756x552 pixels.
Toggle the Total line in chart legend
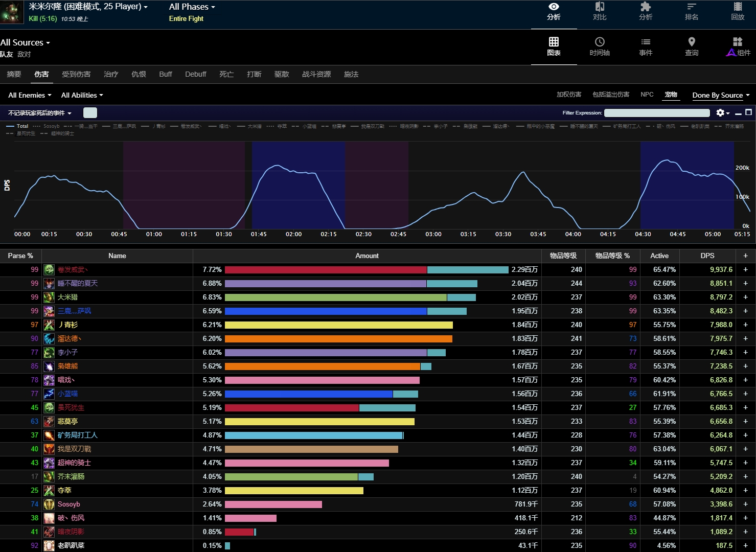tap(17, 126)
